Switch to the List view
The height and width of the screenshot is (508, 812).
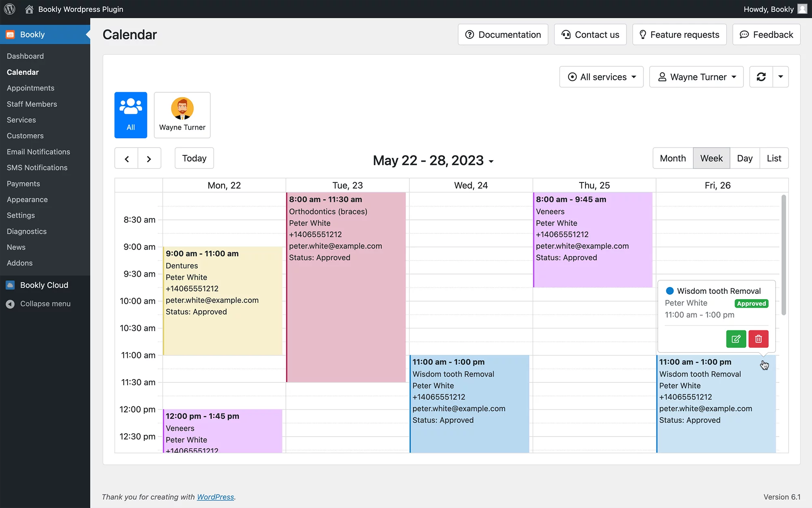(774, 158)
